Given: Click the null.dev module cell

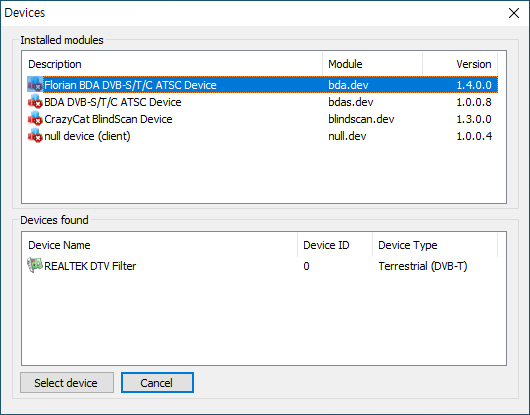Looking at the screenshot, I should pyautogui.click(x=347, y=136).
